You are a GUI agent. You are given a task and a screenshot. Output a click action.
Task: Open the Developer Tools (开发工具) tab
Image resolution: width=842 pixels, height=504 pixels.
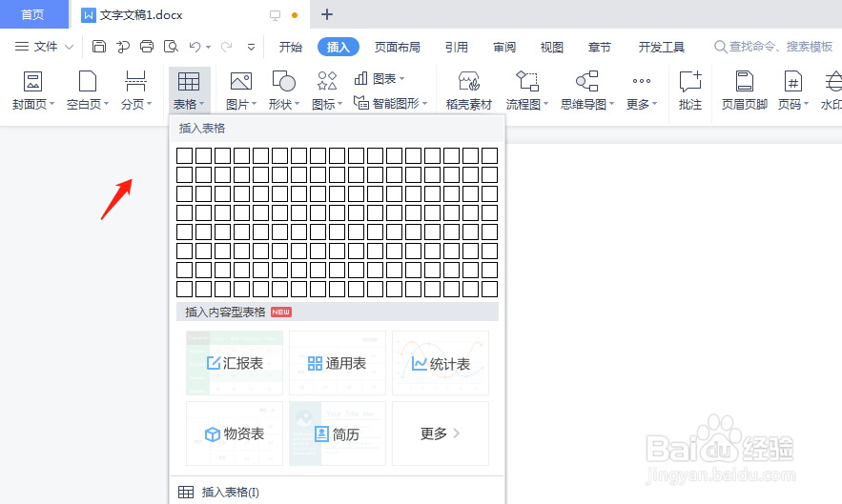point(662,48)
